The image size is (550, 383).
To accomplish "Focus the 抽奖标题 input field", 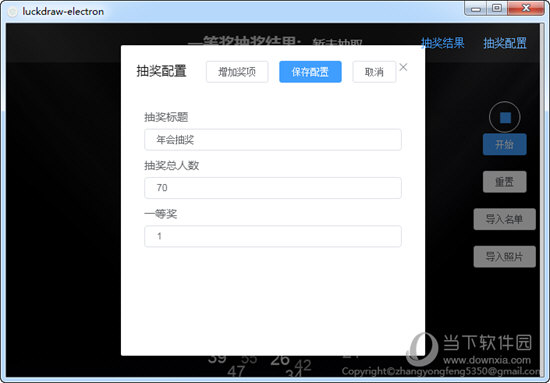I will coord(273,140).
